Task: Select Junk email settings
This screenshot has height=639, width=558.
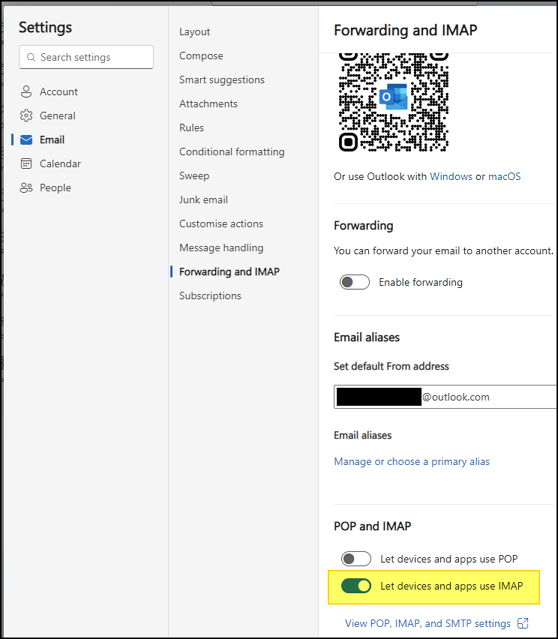Action: pos(203,200)
